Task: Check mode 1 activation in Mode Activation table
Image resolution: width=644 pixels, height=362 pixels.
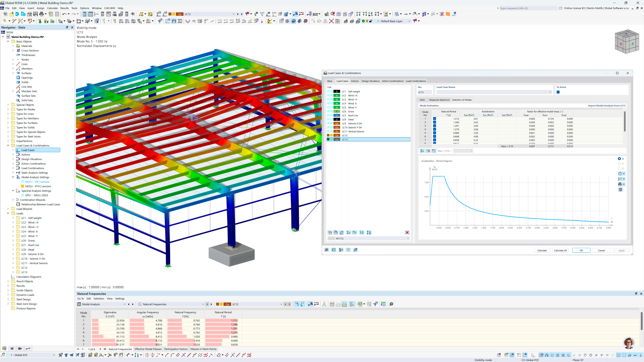Action: click(x=435, y=119)
